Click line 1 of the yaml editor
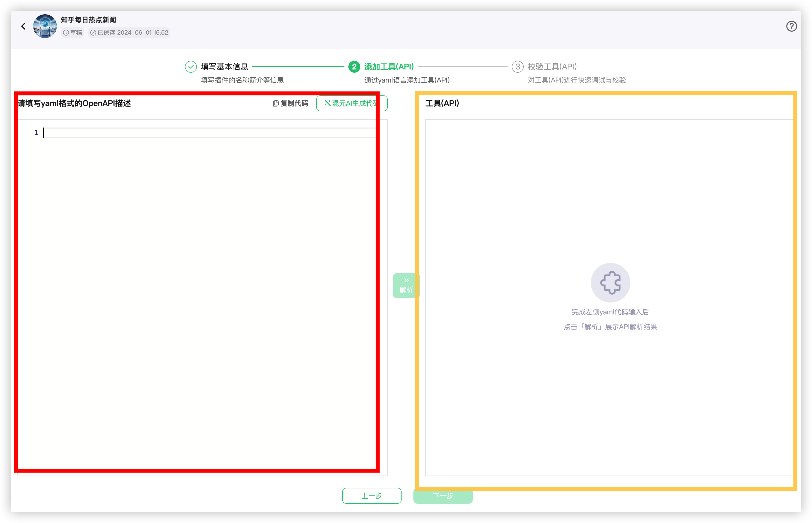 [x=204, y=133]
